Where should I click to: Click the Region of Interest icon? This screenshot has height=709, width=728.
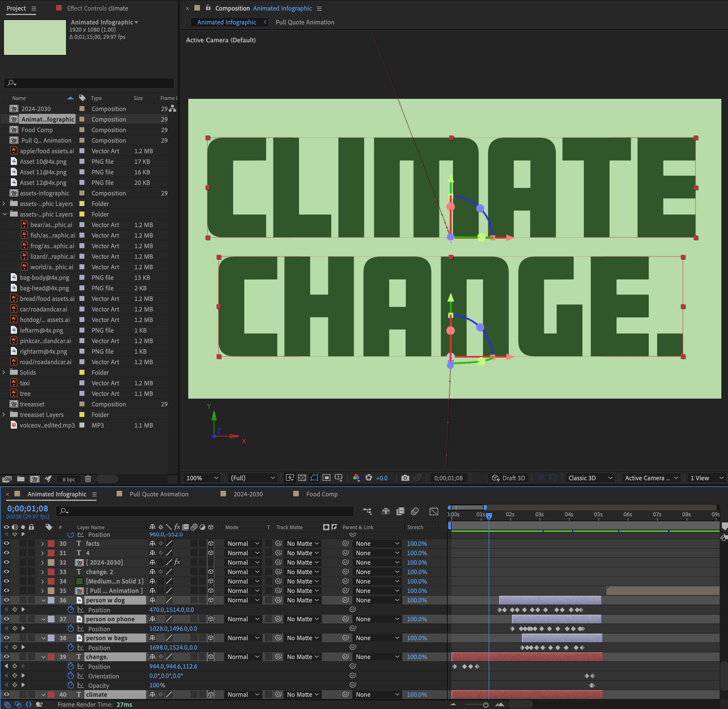(327, 478)
